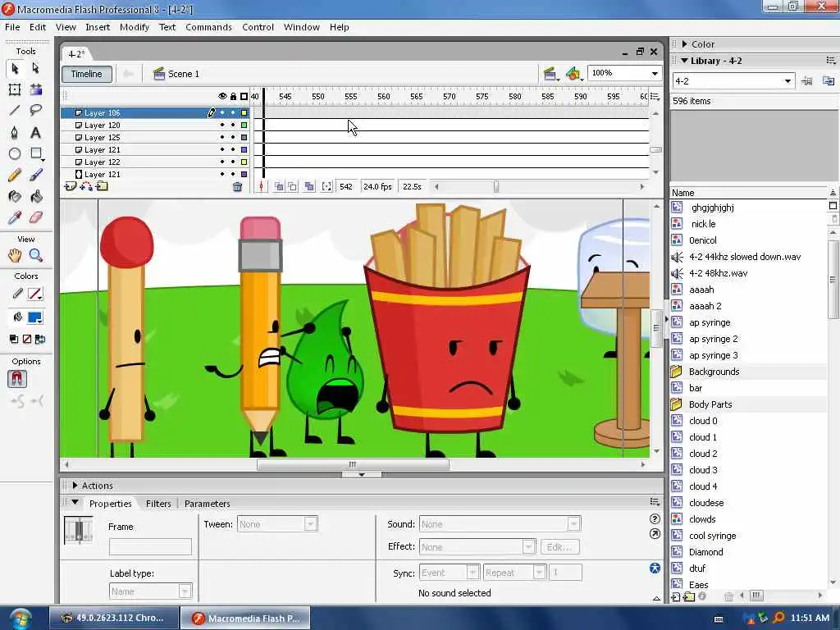840x630 pixels.
Task: Click the stroke color swatch
Action: coord(34,294)
